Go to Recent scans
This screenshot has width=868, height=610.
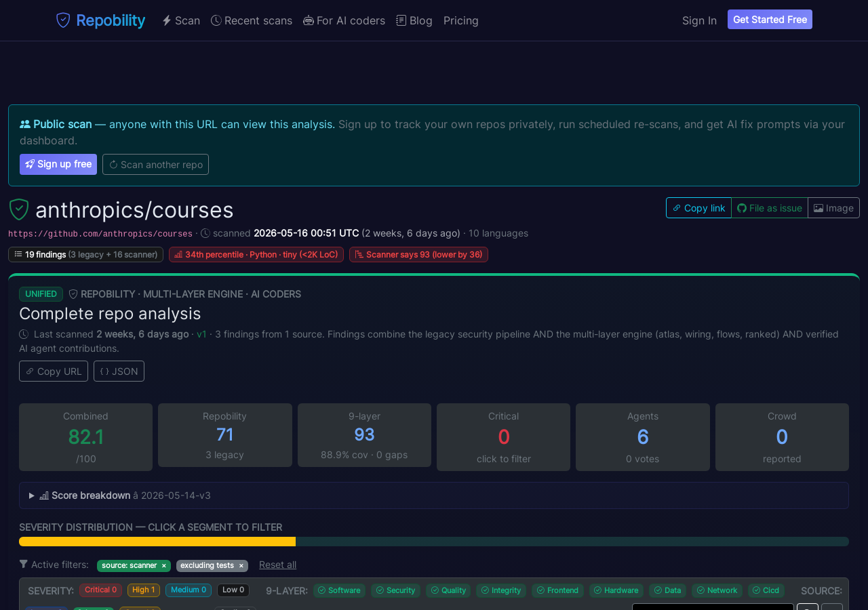click(252, 20)
